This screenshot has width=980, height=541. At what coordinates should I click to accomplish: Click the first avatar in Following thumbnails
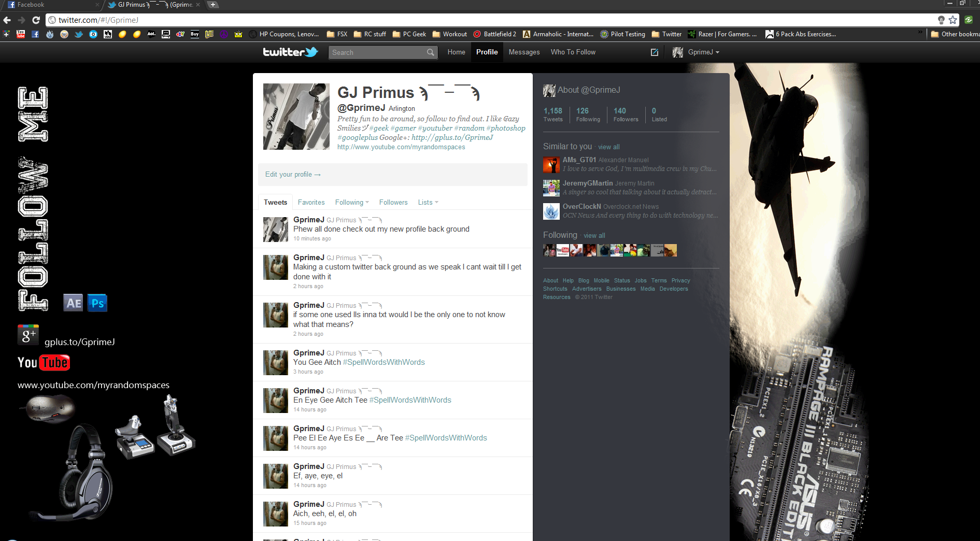click(x=549, y=250)
